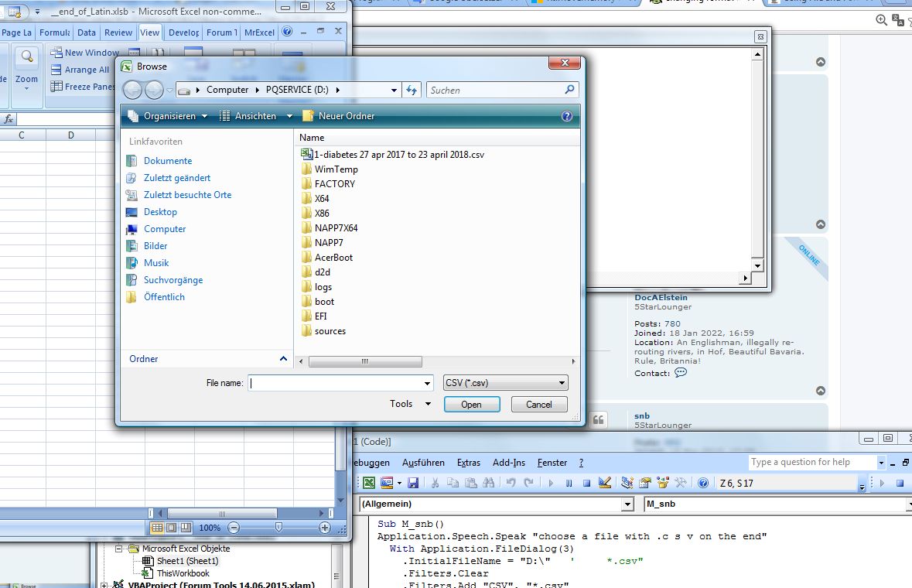Open the File name history dropdown arrow
Screen dimensions: 912x588
[428, 383]
